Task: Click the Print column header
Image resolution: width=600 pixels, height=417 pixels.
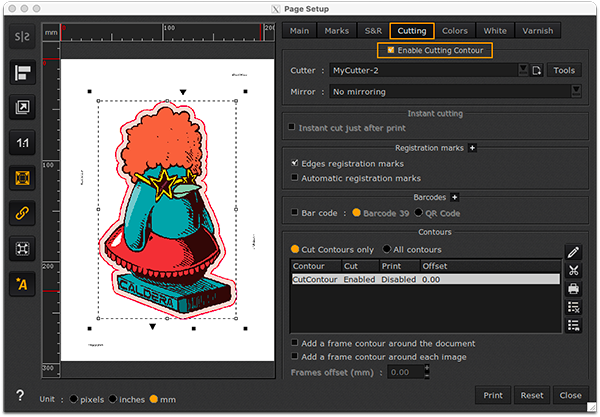Action: click(x=400, y=266)
